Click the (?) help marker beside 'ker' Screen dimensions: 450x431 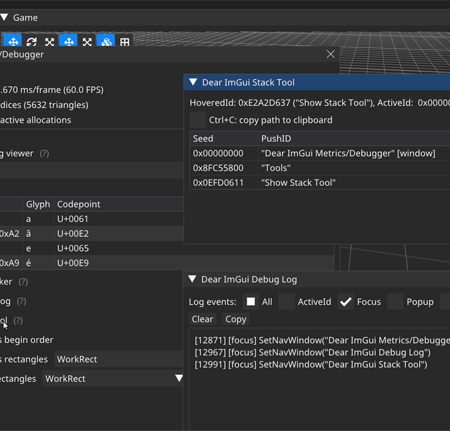(23, 282)
